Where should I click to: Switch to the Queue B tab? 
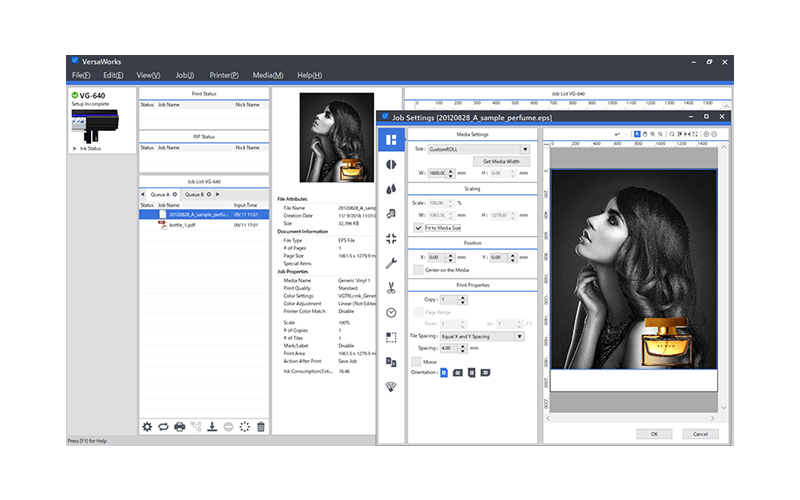coord(195,194)
